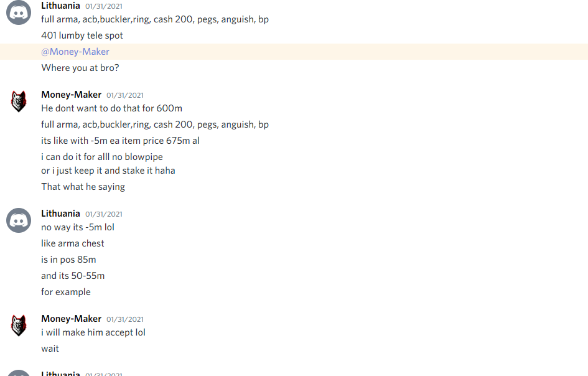This screenshot has height=376, width=588.
Task: Select the message 'is in pos 85m'
Action: 68,260
